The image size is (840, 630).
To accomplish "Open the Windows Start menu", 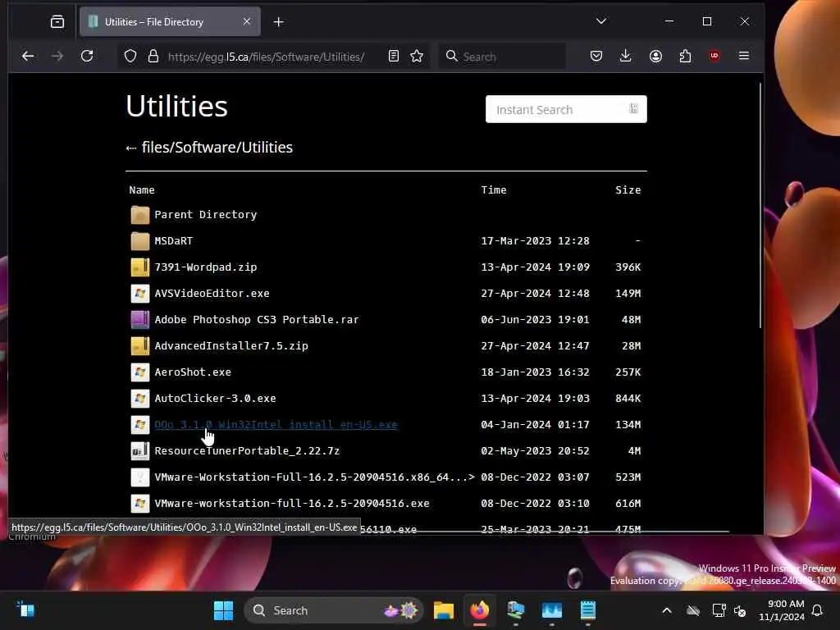I will tap(223, 610).
